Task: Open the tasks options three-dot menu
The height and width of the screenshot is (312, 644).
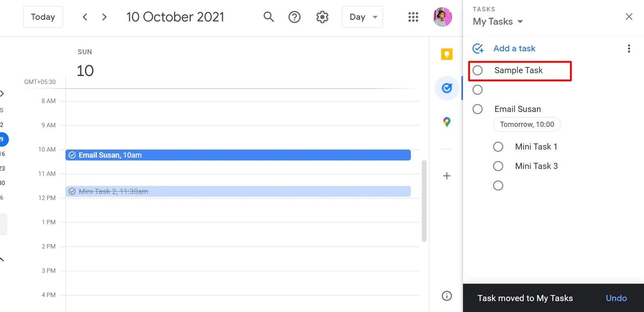Action: (629, 48)
